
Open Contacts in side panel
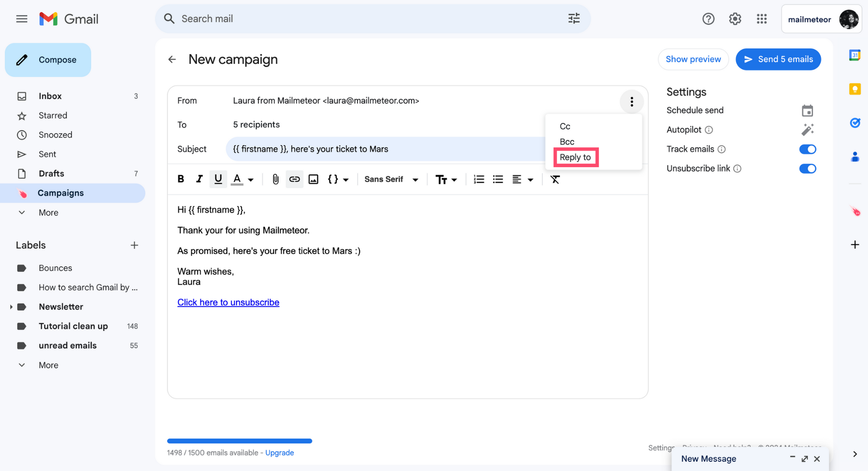[x=855, y=157]
